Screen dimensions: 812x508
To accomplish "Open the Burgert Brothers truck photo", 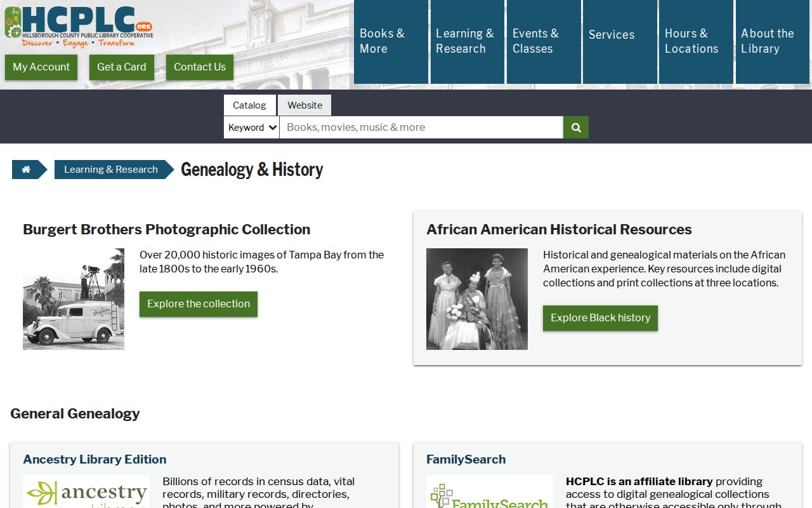I will 74,299.
